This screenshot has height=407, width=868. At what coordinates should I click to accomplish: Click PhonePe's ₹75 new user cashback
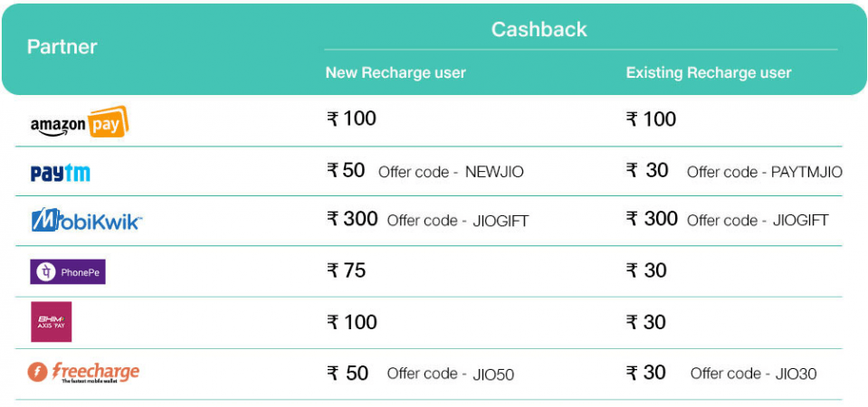(x=347, y=270)
